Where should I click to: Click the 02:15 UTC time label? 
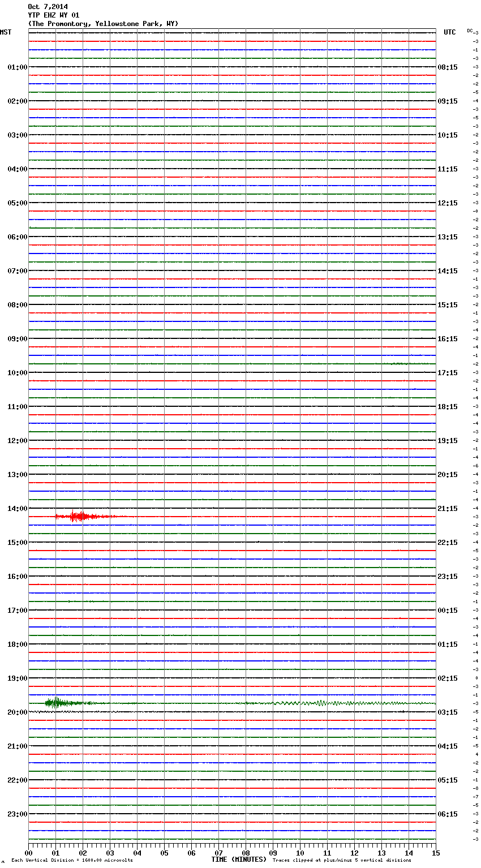[x=448, y=678]
